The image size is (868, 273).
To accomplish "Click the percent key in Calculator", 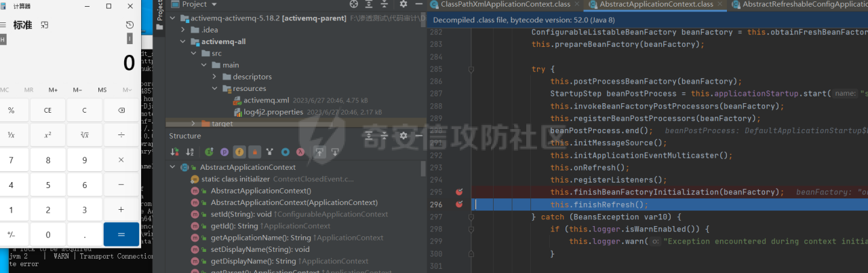I will tap(12, 110).
